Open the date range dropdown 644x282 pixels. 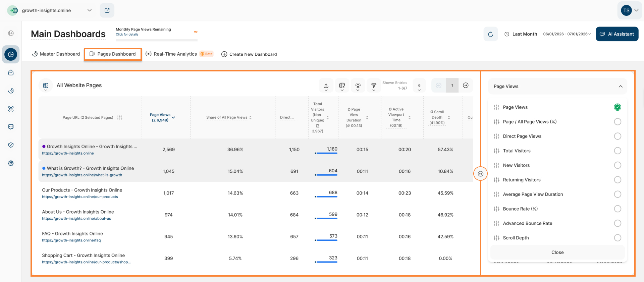[x=567, y=34]
